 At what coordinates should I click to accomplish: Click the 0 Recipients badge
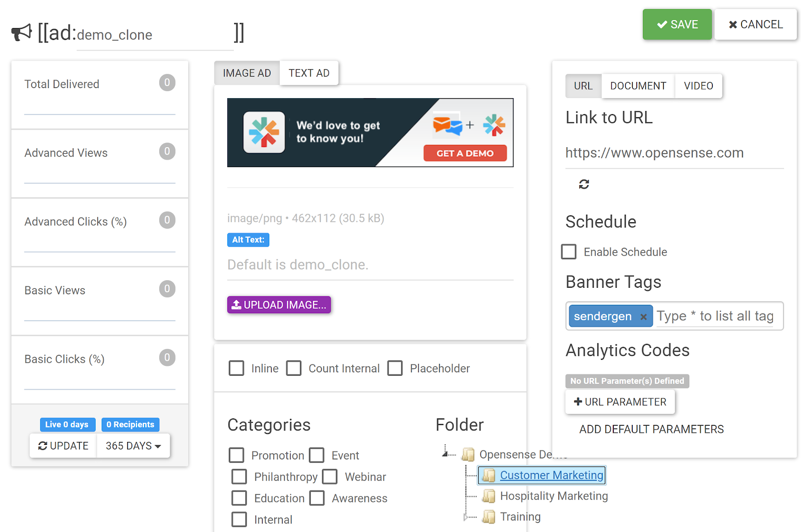coord(130,424)
